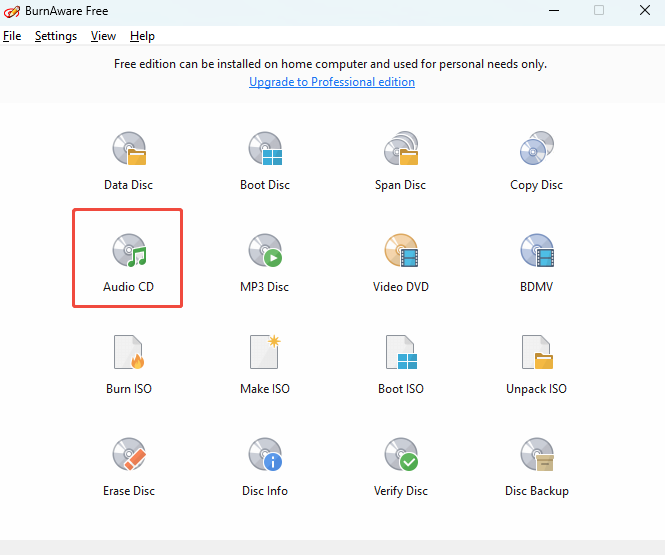Launch the Verify Disc tool

click(x=400, y=456)
